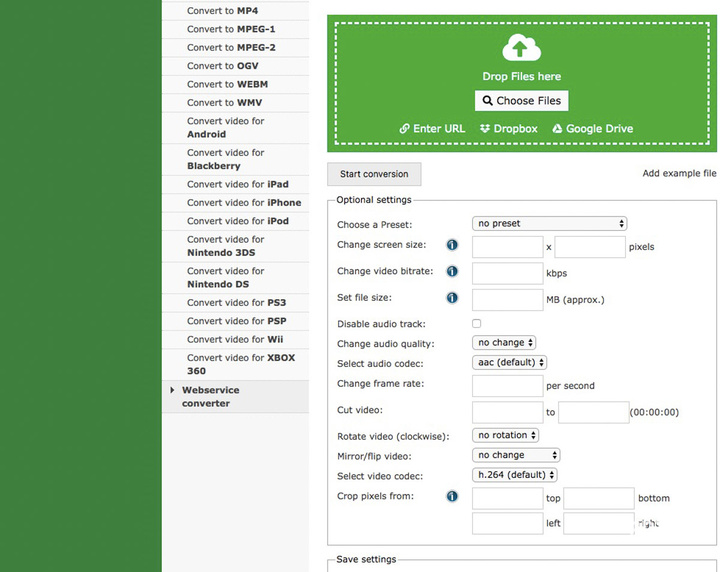
Task: Click the crop right pixels field
Action: click(599, 524)
